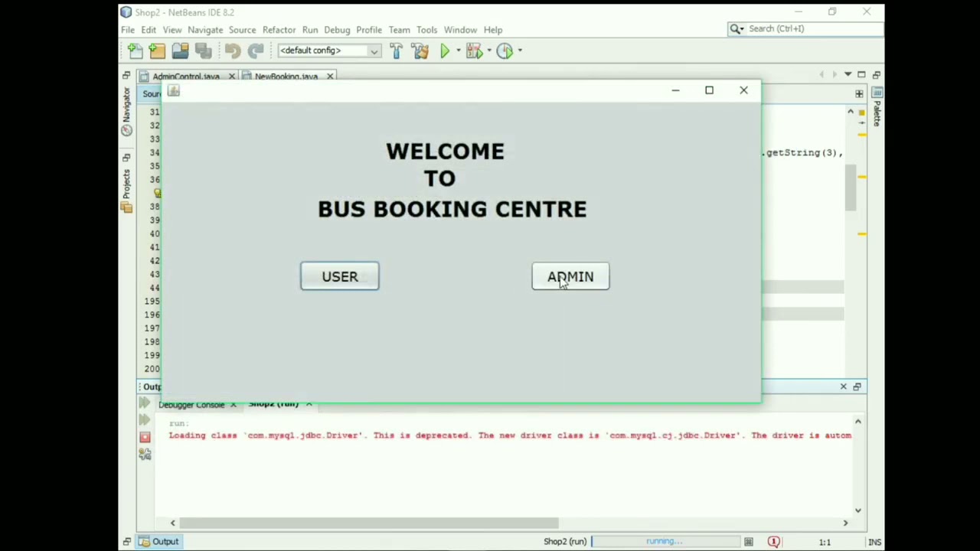Open the Refactor menu
The width and height of the screenshot is (980, 551).
click(x=279, y=30)
